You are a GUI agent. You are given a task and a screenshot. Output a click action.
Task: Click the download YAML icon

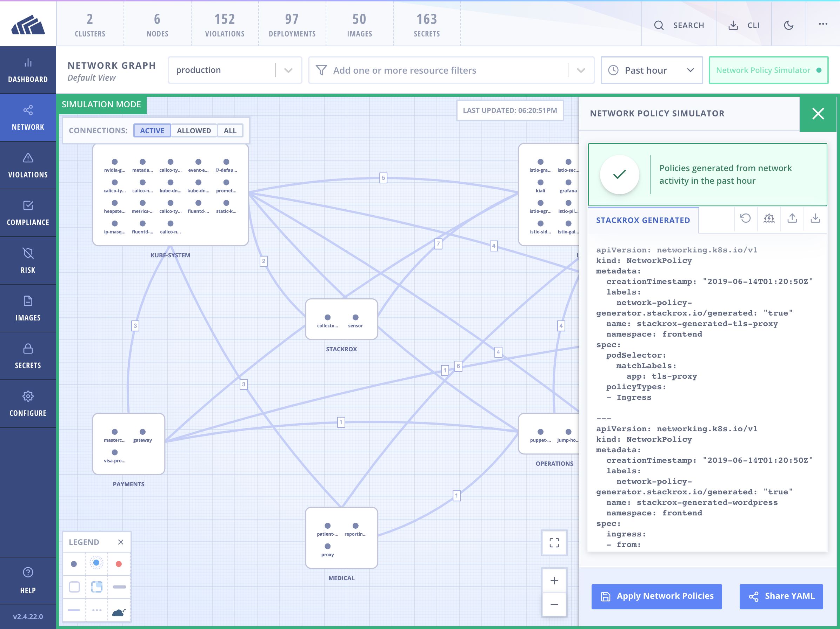click(815, 218)
